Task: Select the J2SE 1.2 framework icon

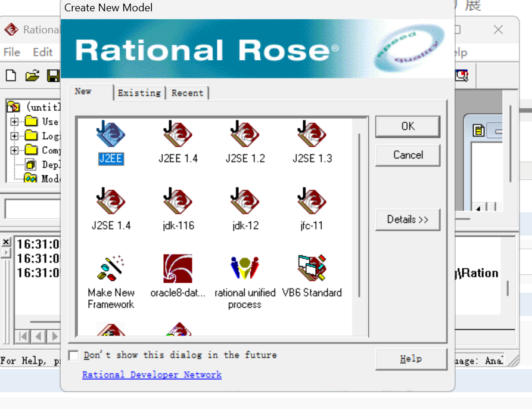Action: (x=245, y=135)
